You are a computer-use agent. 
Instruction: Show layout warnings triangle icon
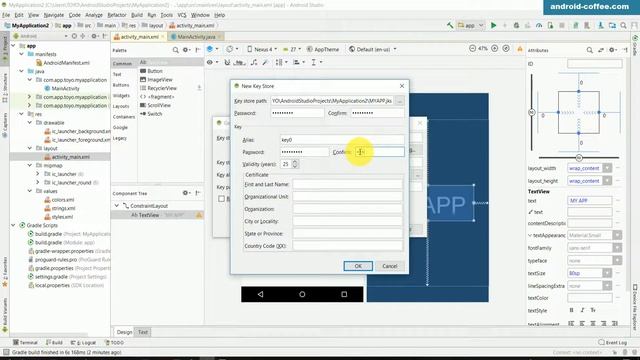click(x=520, y=49)
